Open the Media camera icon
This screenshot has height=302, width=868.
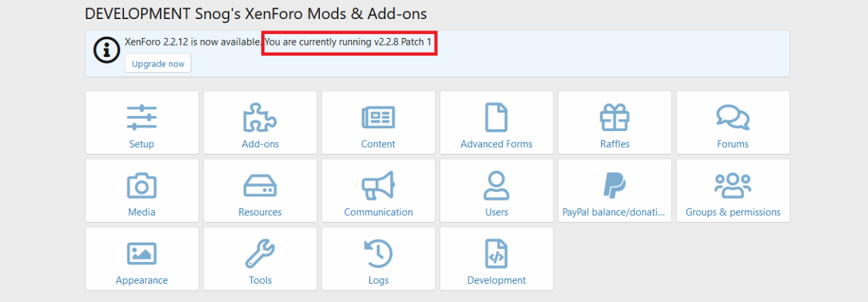tap(142, 185)
